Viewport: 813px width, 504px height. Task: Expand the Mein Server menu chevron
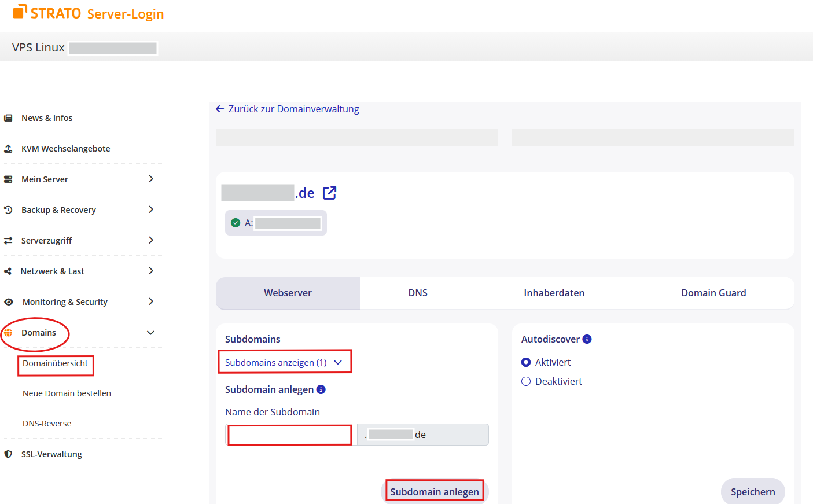click(x=151, y=179)
